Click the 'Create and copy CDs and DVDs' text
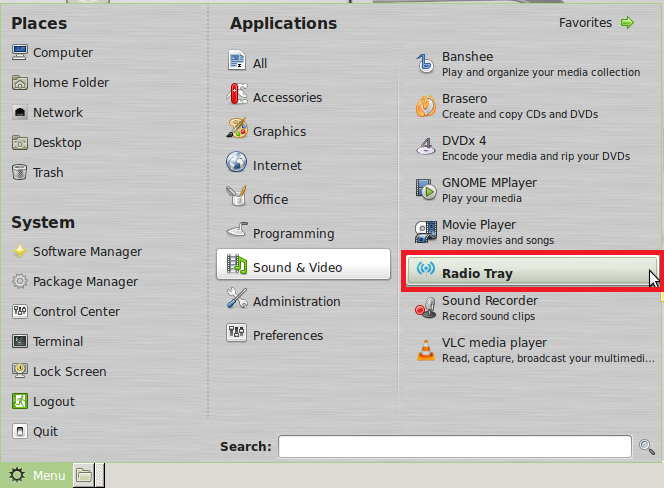This screenshot has width=664, height=488. point(520,114)
